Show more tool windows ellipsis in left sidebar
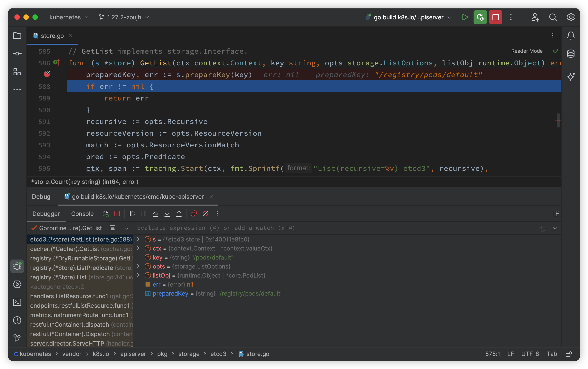The height and width of the screenshot is (369, 588). click(x=17, y=90)
